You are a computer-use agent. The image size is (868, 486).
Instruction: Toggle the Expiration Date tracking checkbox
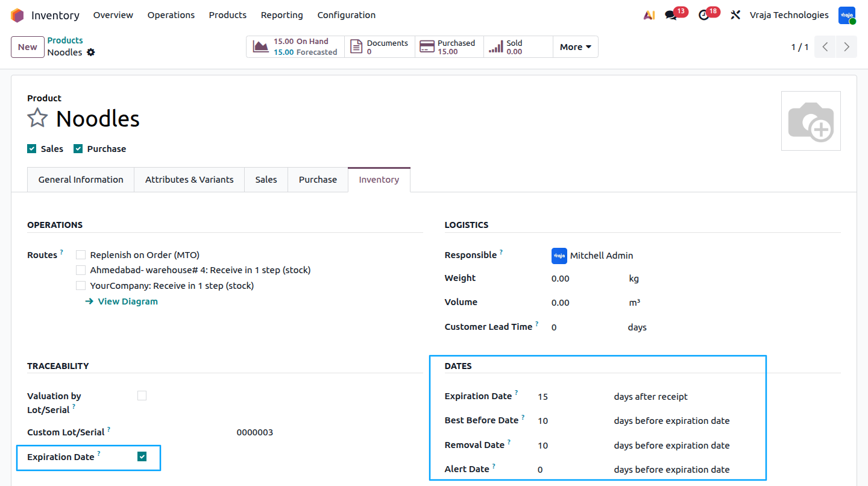tap(142, 456)
